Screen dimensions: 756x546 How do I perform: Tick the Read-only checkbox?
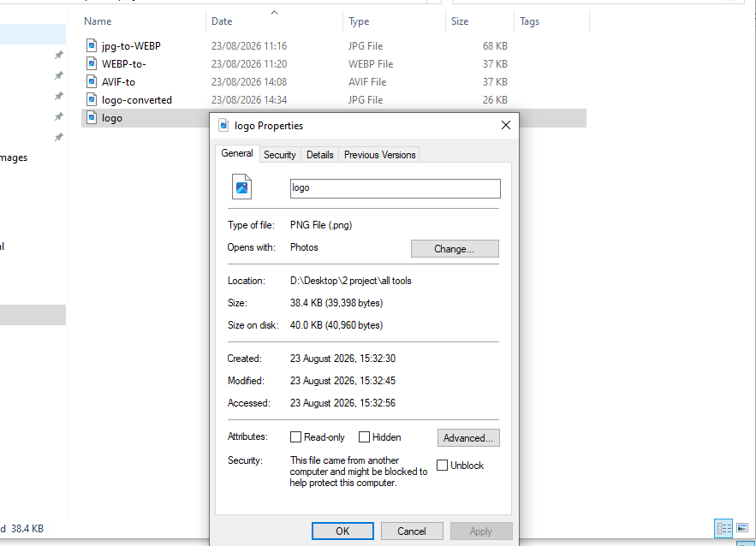click(295, 437)
